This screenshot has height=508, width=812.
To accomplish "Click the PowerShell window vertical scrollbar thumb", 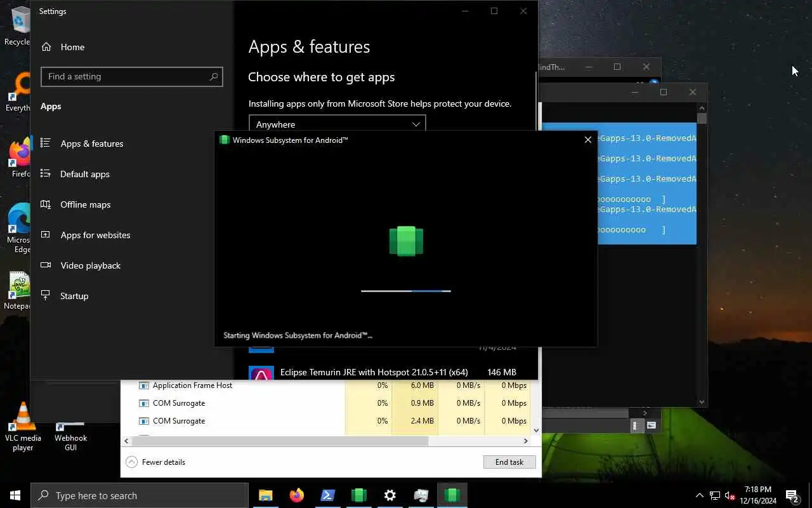I will (702, 119).
